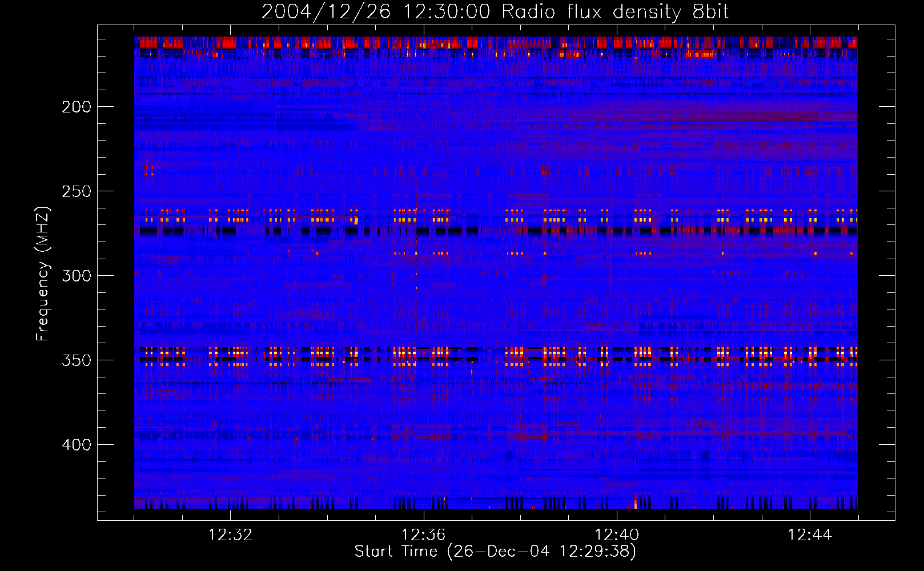Click the 12:40 time tick label
This screenshot has width=924, height=571.
point(617,535)
